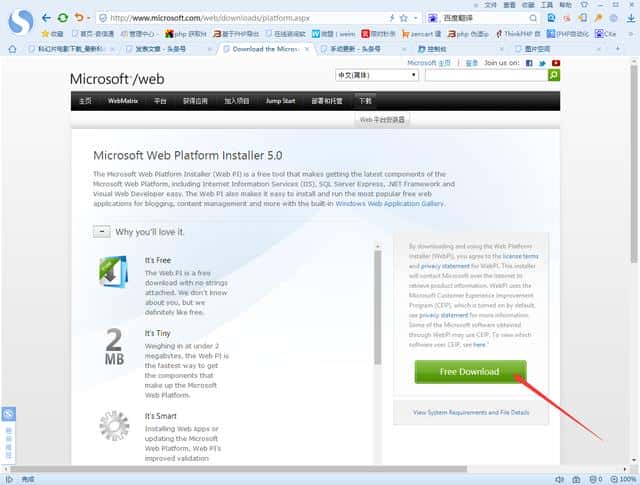Click the 加入项目 nav item
640x485 pixels.
pos(236,101)
